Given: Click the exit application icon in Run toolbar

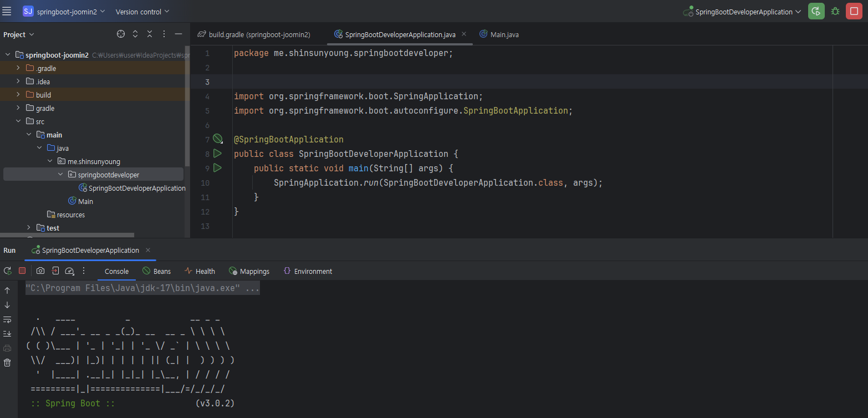Looking at the screenshot, I should [55, 271].
